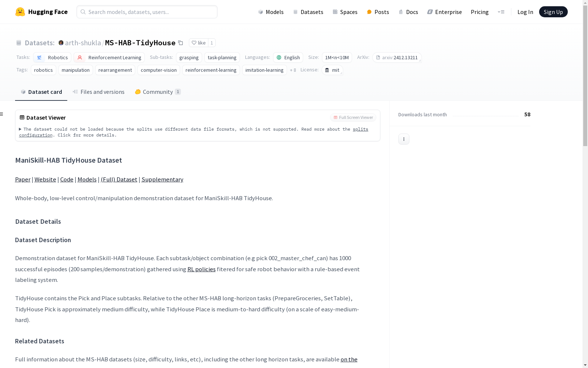This screenshot has width=588, height=368.
Task: Click the Hugging Face logo icon
Action: click(x=20, y=12)
